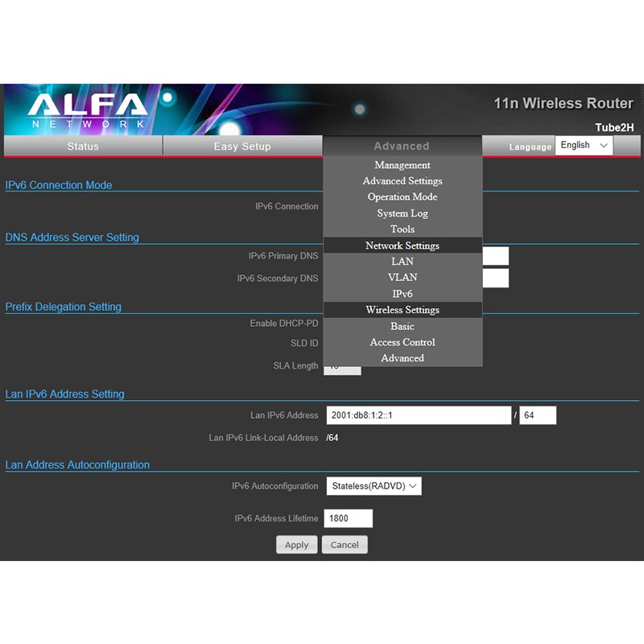Choose Advanced Settings in the dropdown menu
The height and width of the screenshot is (644, 644).
[402, 181]
